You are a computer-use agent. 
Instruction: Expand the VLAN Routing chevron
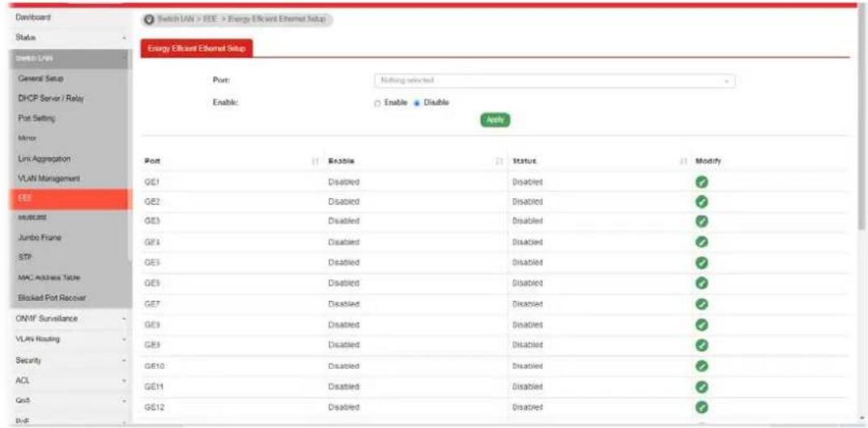pyautogui.click(x=125, y=339)
